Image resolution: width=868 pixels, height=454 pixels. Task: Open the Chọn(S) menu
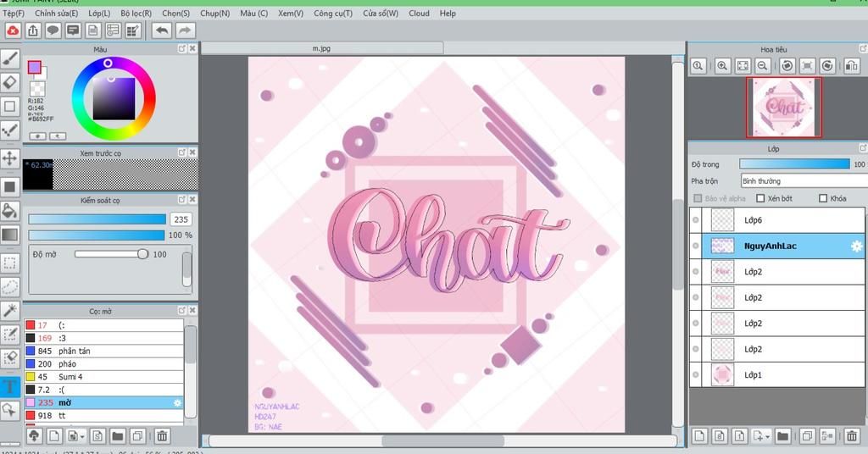pyautogui.click(x=176, y=14)
